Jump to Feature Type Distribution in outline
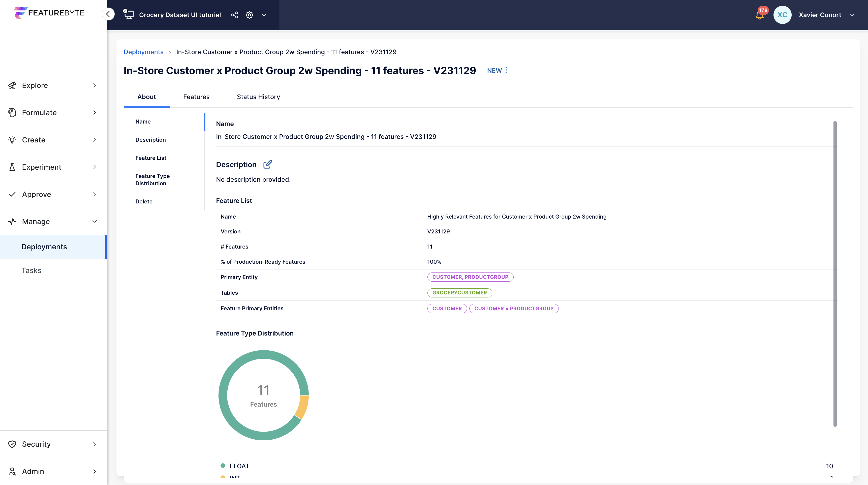The height and width of the screenshot is (485, 868). coord(152,180)
